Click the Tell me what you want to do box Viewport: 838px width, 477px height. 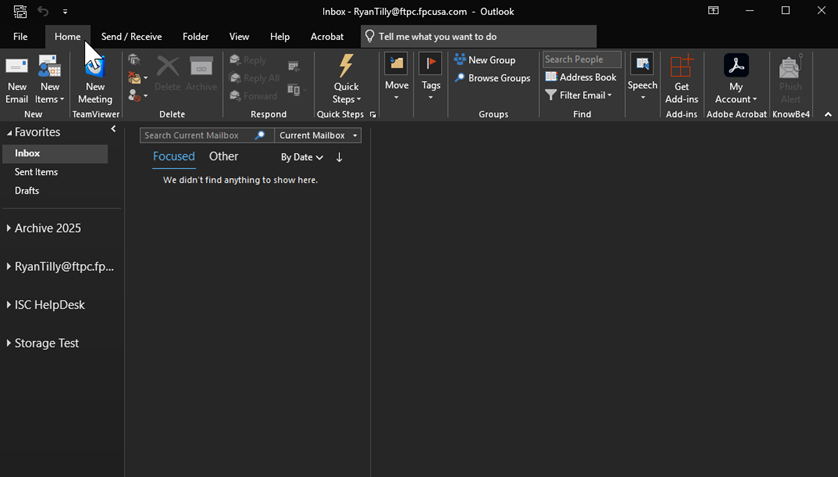click(x=478, y=36)
